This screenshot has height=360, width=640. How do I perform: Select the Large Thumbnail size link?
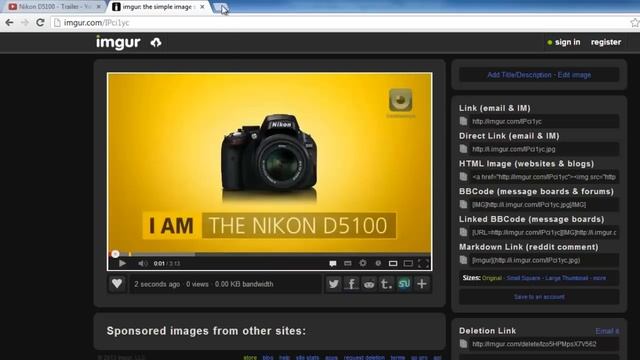pyautogui.click(x=567, y=278)
